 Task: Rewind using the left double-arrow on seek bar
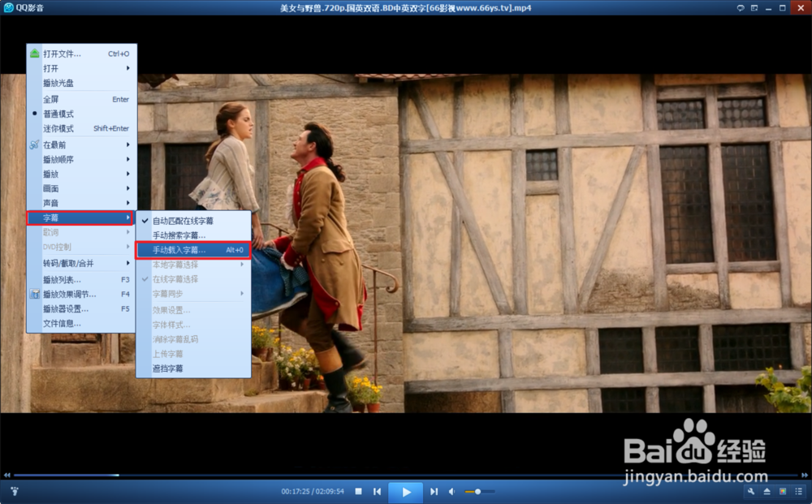(6, 475)
